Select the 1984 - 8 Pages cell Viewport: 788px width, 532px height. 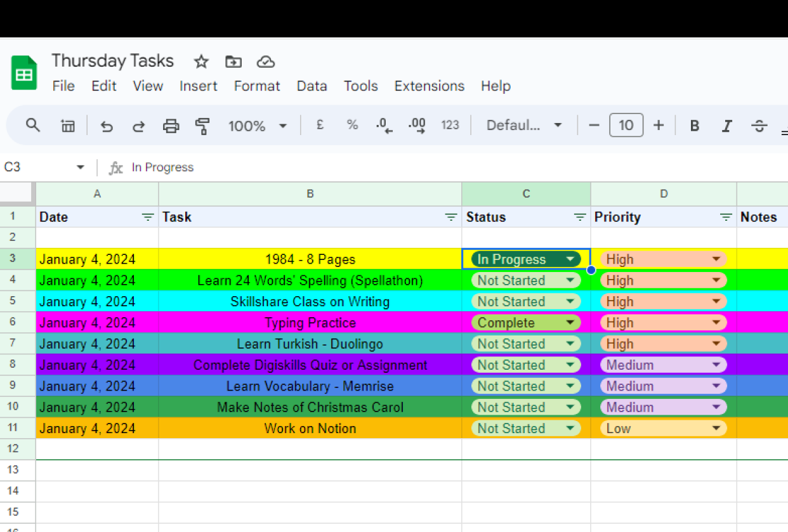[x=310, y=259]
